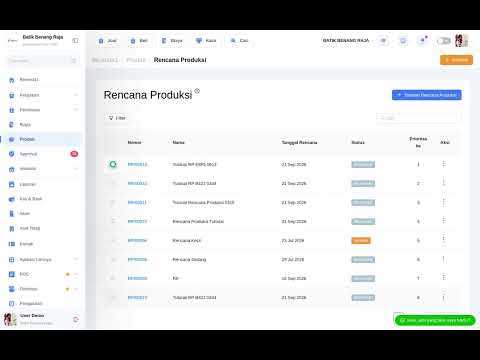Collapse the sidebar with the panel icon
The image size is (480, 360).
pyautogui.click(x=75, y=40)
